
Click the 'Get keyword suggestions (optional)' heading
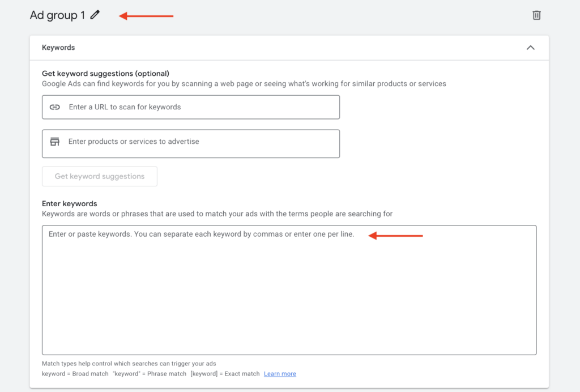(105, 73)
